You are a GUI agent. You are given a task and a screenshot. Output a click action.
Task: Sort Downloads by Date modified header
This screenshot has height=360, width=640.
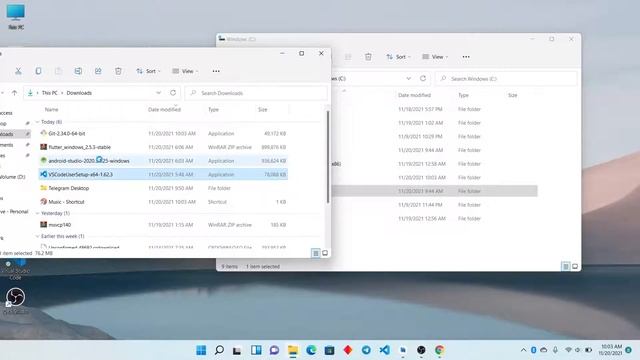164,109
